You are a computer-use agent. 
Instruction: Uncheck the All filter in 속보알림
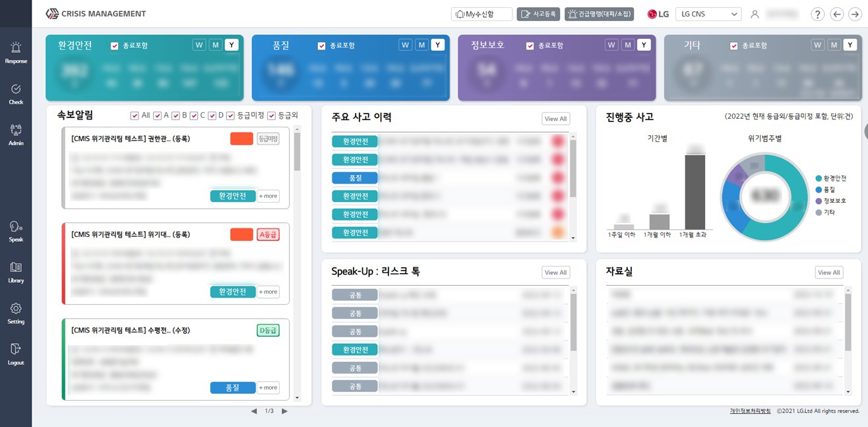point(135,116)
